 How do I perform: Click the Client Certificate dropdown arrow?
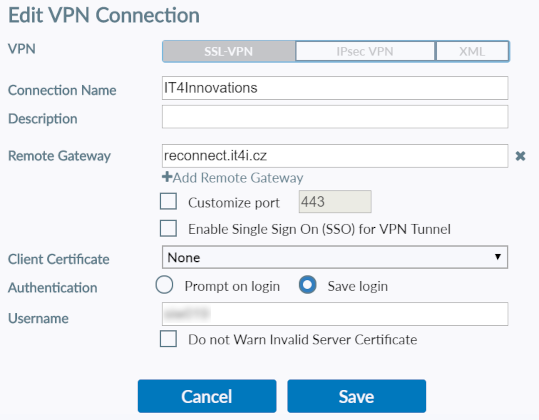497,257
